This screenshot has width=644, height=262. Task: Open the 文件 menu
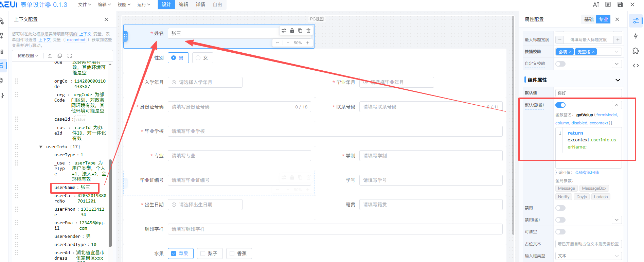point(84,4)
